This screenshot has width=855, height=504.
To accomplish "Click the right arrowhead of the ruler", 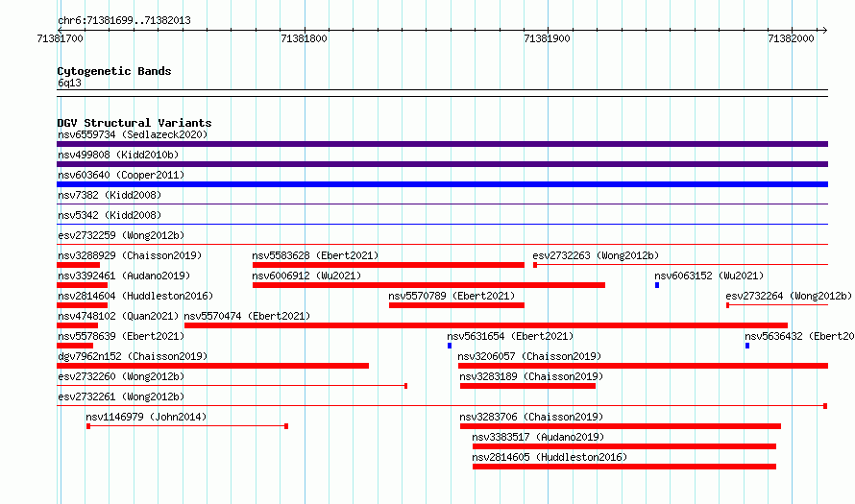I will [x=825, y=31].
